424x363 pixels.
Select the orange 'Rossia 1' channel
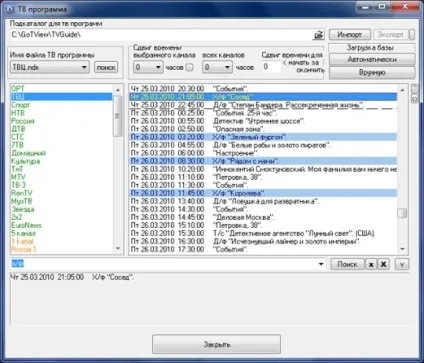[62, 249]
